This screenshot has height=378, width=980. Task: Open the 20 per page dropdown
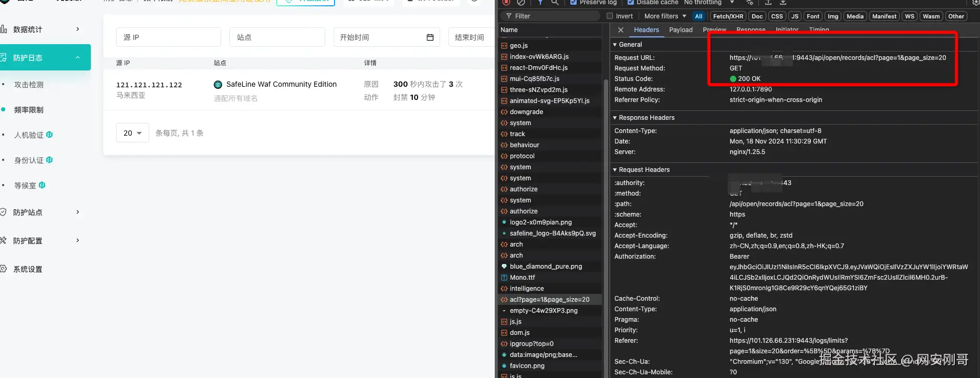coord(132,133)
